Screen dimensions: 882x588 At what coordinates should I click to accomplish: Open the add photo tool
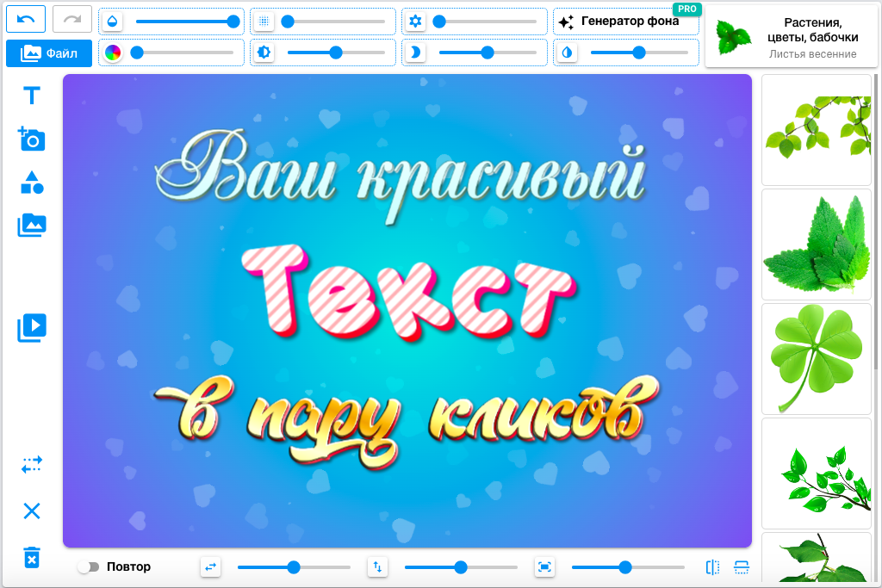tap(31, 139)
